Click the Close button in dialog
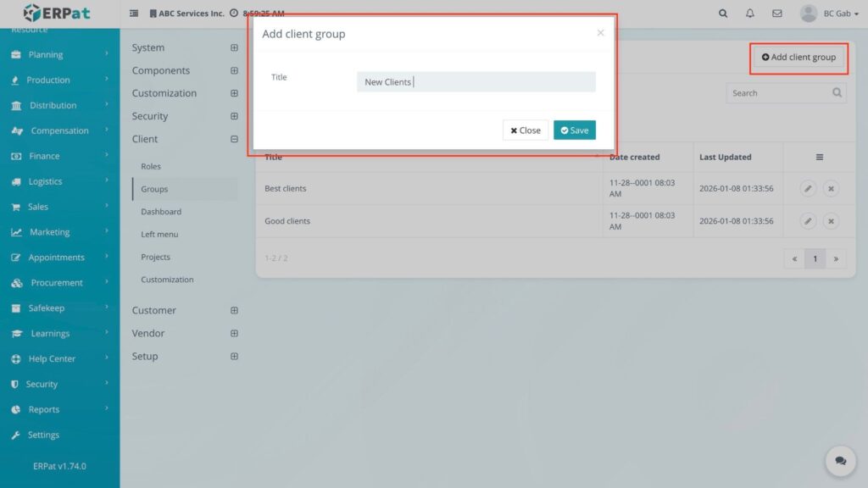 tap(526, 130)
